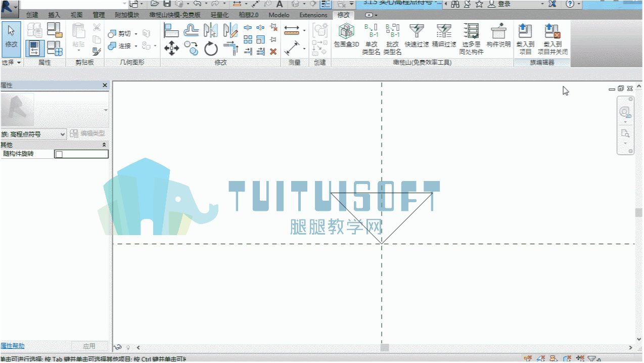The width and height of the screenshot is (644, 363).
Task: Click the vertical scrollbar thumb of drawing area
Action: pyautogui.click(x=638, y=212)
